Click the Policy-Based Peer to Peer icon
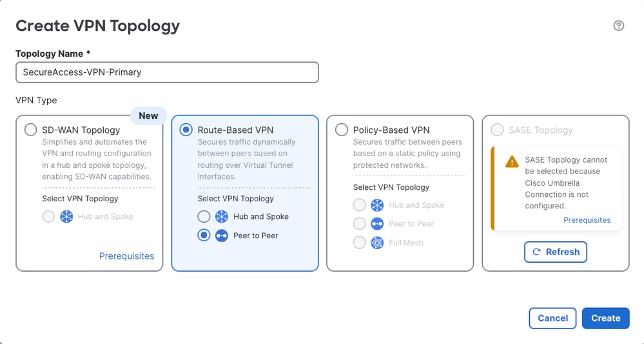The height and width of the screenshot is (344, 644). [377, 223]
